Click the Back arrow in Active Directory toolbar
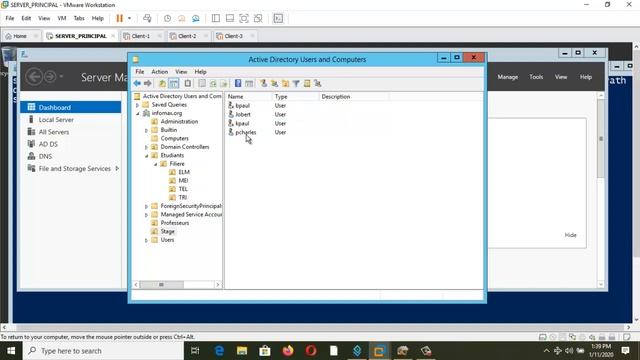640x360 pixels. click(137, 83)
